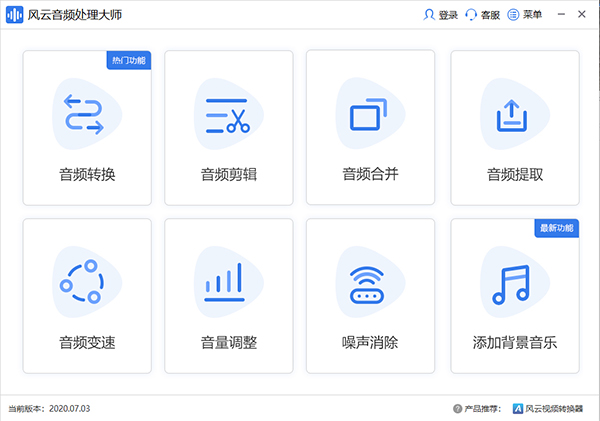The image size is (600, 421).
Task: Click the 当前版本 2020.07.03 text
Action: [x=49, y=408]
